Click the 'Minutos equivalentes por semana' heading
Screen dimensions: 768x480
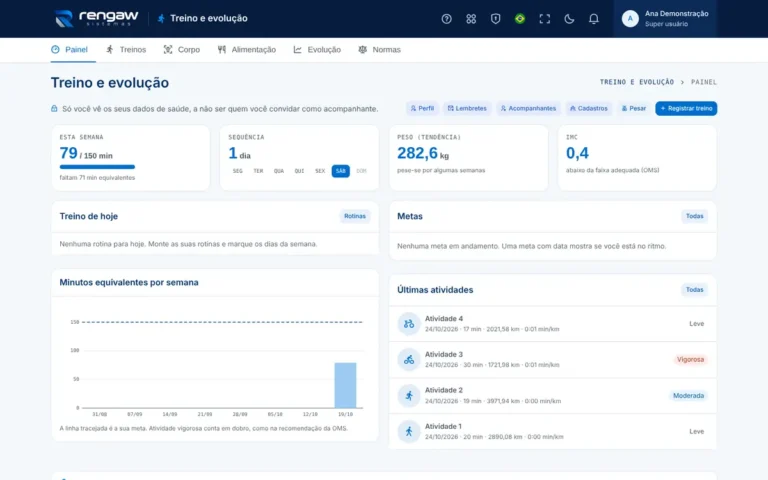pos(129,282)
